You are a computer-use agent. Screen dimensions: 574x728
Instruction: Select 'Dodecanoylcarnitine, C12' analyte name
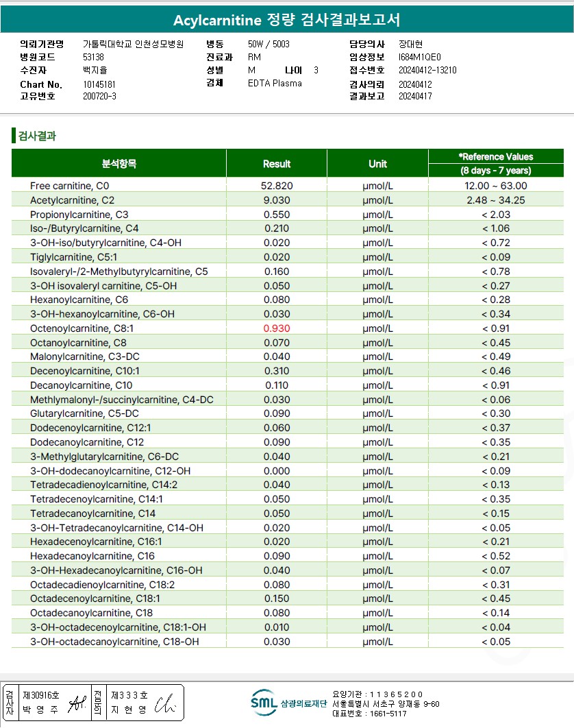click(x=87, y=442)
